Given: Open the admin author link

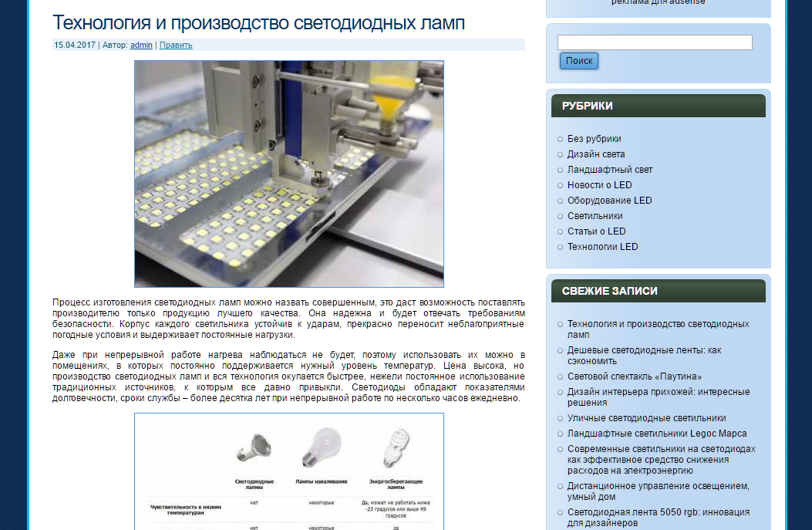Looking at the screenshot, I should tap(141, 45).
